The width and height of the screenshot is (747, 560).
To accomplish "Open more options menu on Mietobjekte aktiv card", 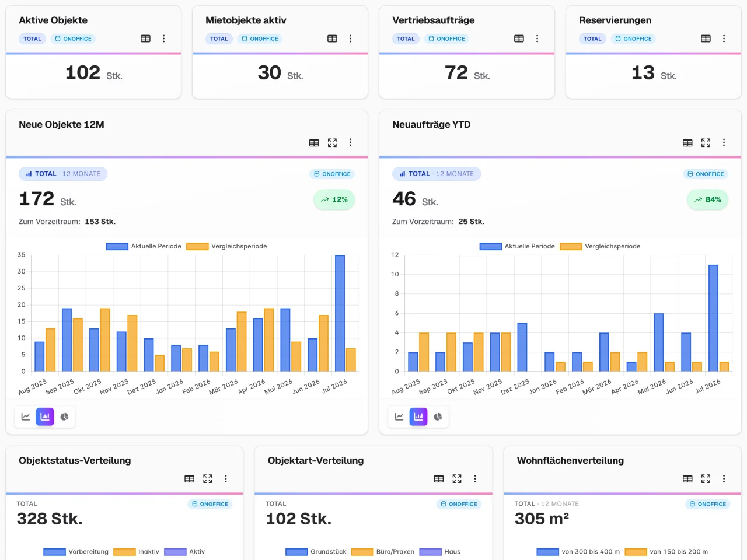I will 350,38.
